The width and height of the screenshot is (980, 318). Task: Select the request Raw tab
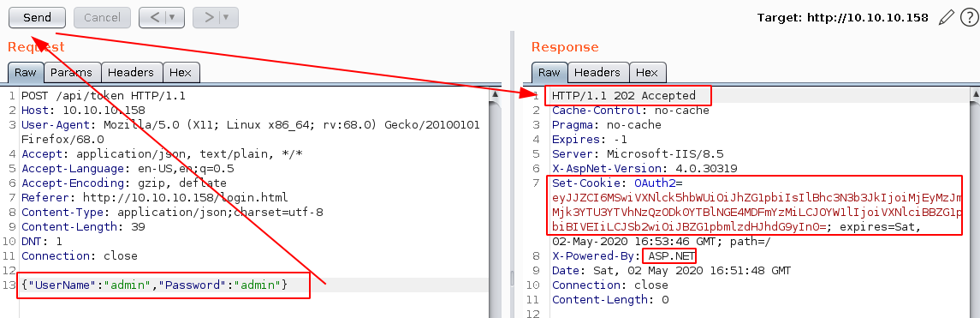(26, 73)
